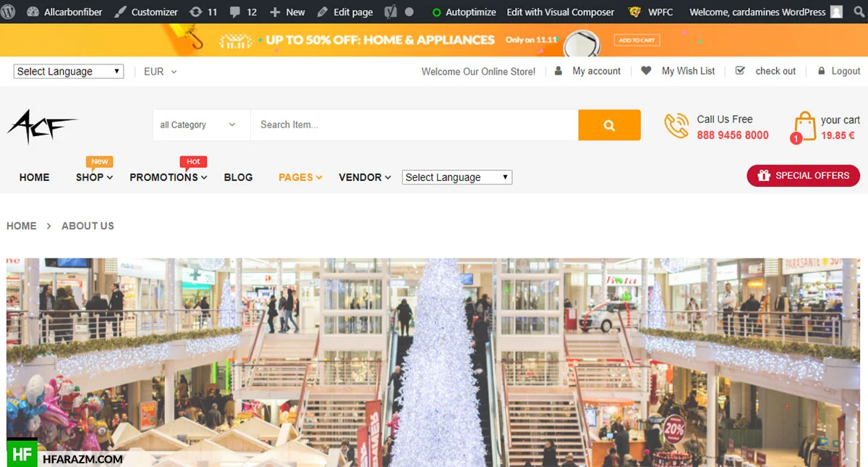Screen dimensions: 868x467
Task: Click the Allcarbonfiber dashboard gauge icon
Action: point(33,12)
